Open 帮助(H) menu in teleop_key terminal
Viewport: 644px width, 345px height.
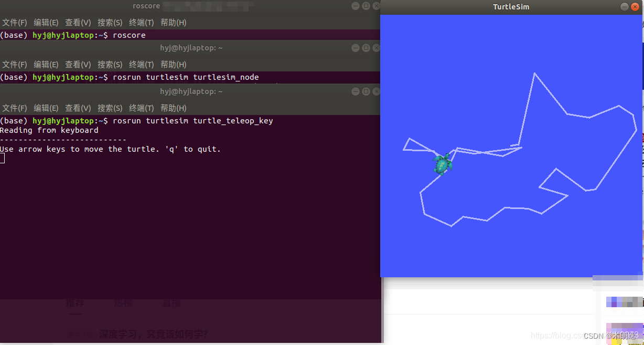174,108
